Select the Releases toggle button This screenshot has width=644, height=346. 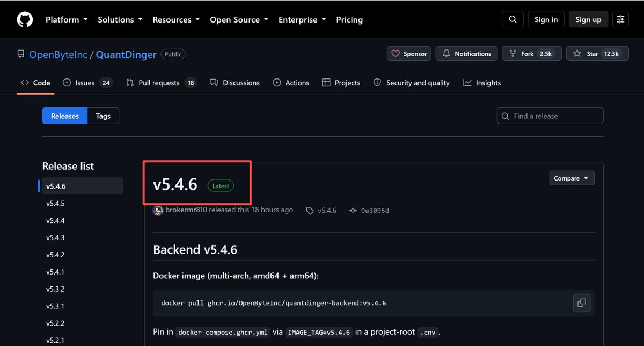coord(65,116)
